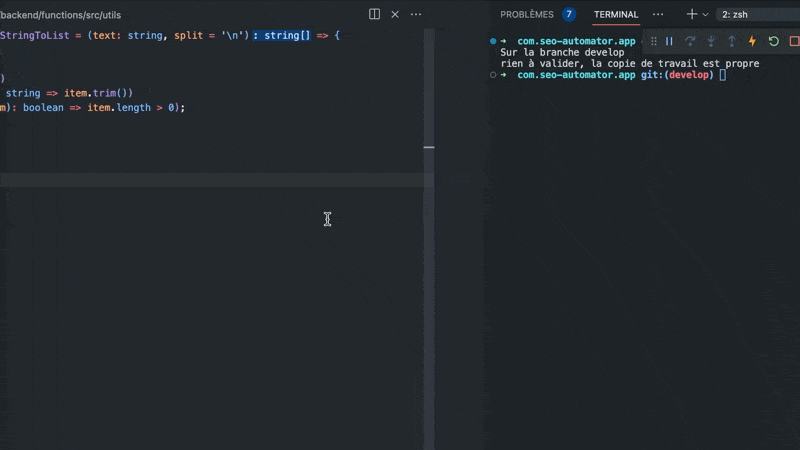Close the editor tab

click(x=395, y=14)
